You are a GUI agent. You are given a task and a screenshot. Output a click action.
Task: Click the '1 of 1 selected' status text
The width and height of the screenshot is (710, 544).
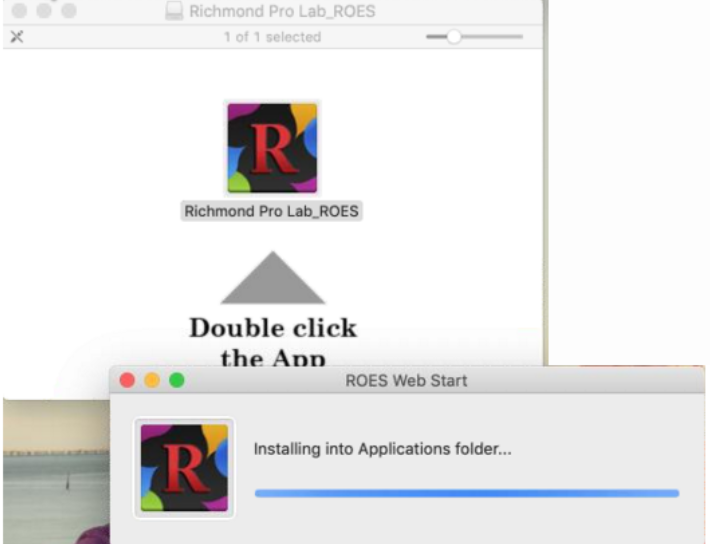272,37
